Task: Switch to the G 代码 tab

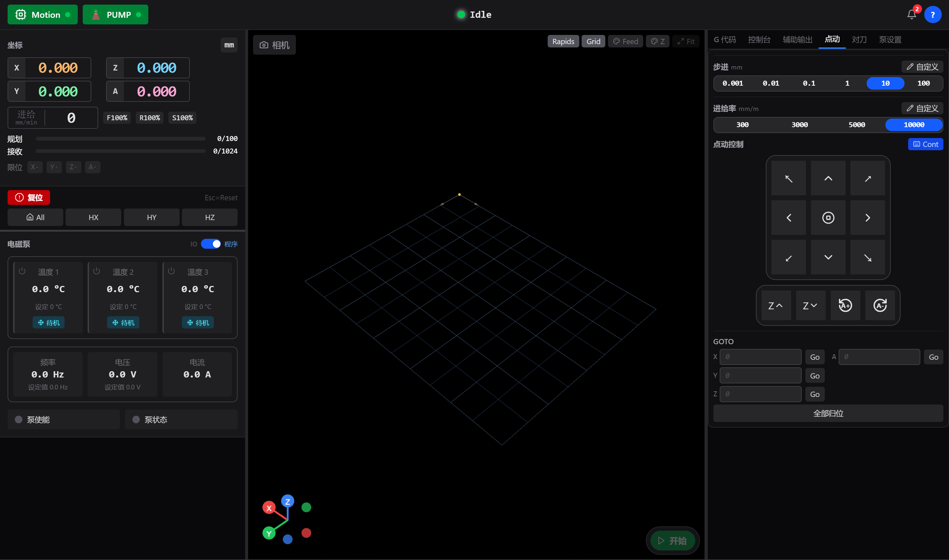Action: (x=725, y=40)
